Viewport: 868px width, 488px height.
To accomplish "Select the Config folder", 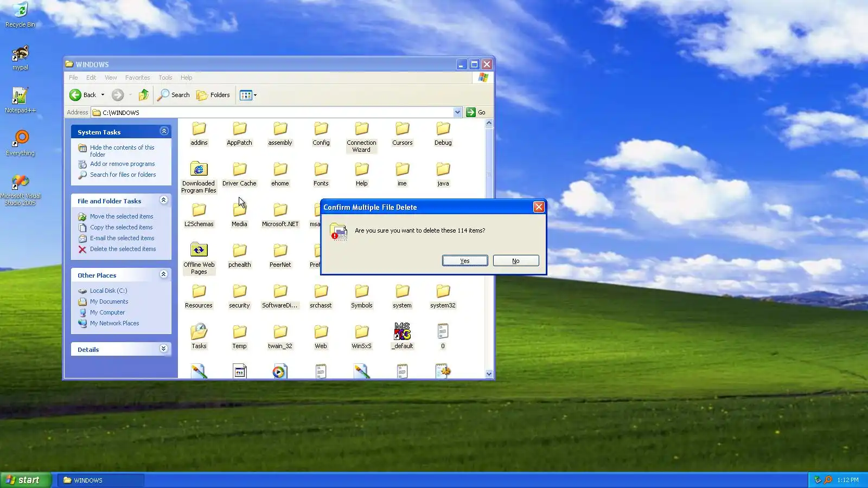I will pyautogui.click(x=321, y=134).
